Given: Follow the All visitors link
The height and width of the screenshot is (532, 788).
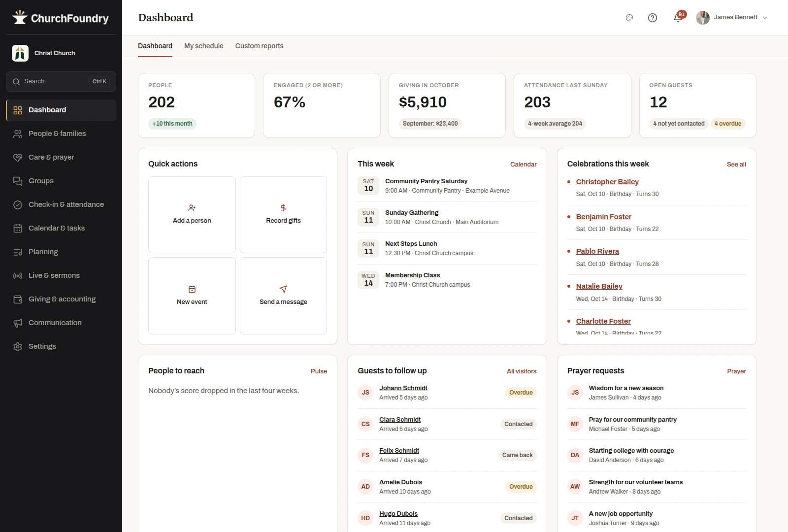Looking at the screenshot, I should click(x=522, y=371).
